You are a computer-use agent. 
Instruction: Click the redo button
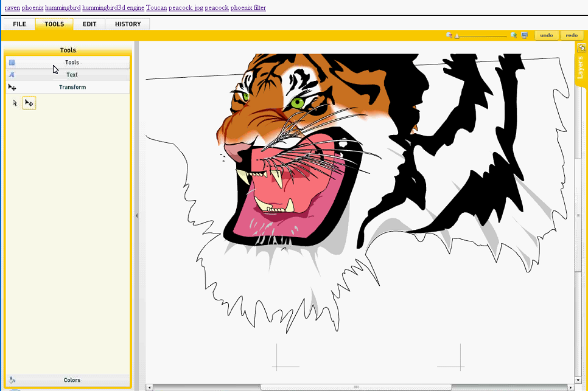pyautogui.click(x=572, y=35)
